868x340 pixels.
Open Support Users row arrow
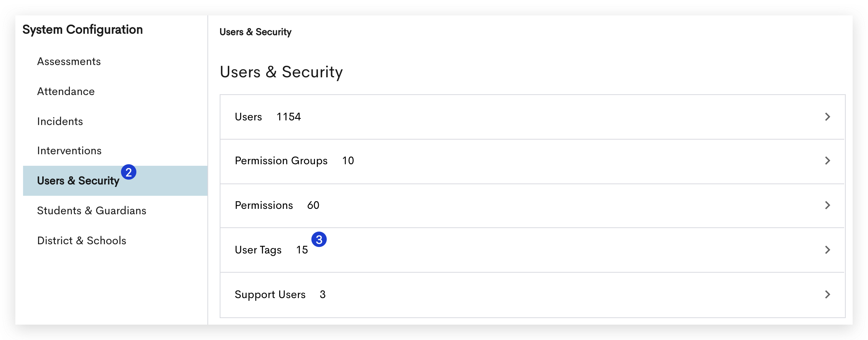click(x=827, y=295)
